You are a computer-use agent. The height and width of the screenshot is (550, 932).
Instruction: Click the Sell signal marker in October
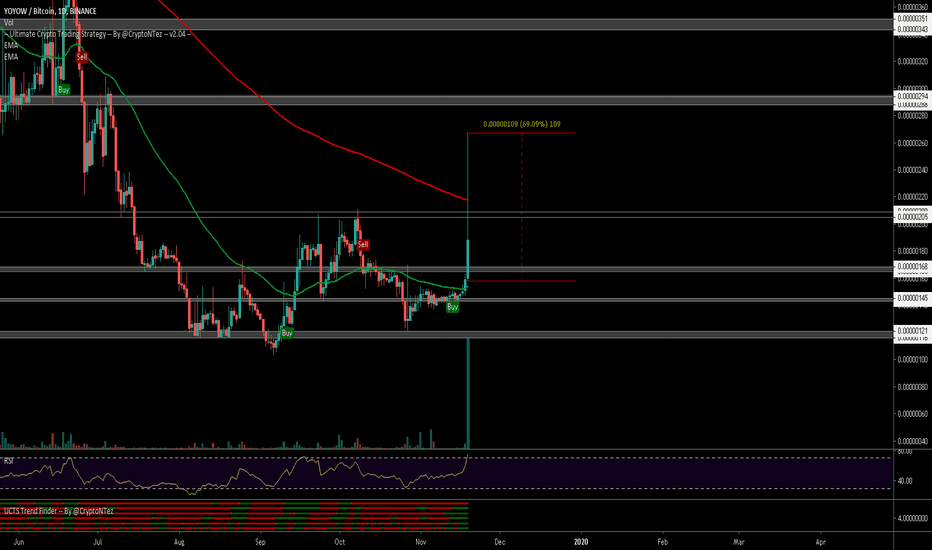363,244
